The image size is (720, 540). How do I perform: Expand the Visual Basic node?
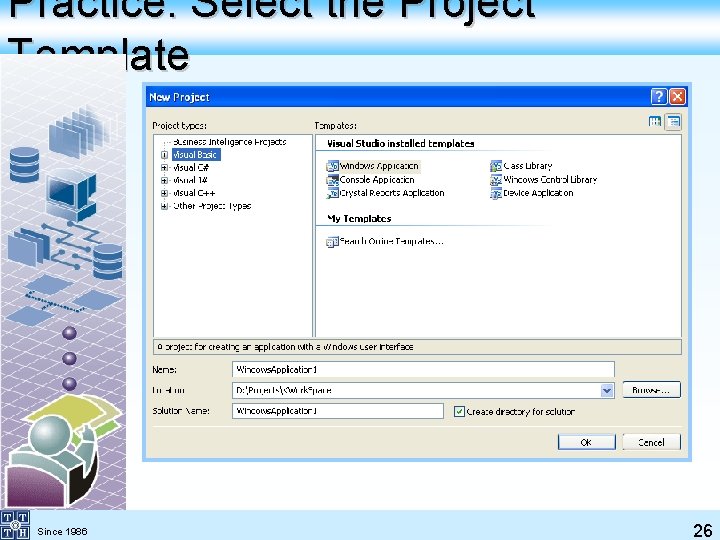pyautogui.click(x=164, y=155)
